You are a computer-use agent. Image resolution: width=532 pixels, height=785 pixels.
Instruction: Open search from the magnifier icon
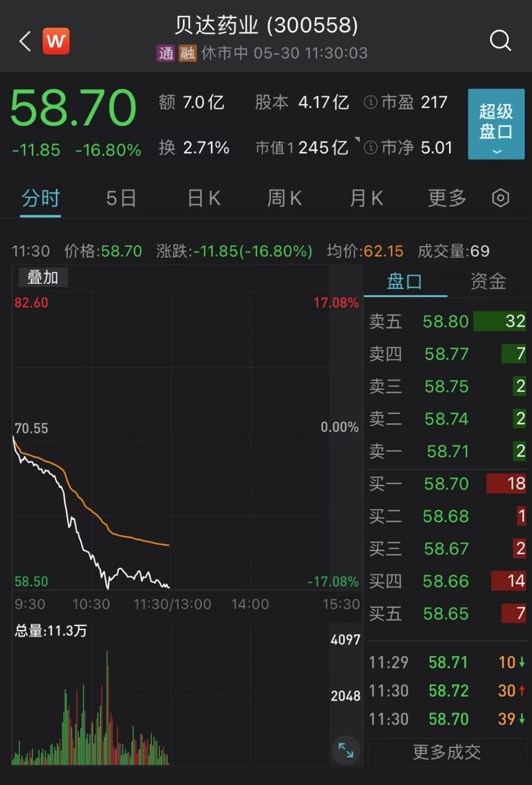pos(500,40)
